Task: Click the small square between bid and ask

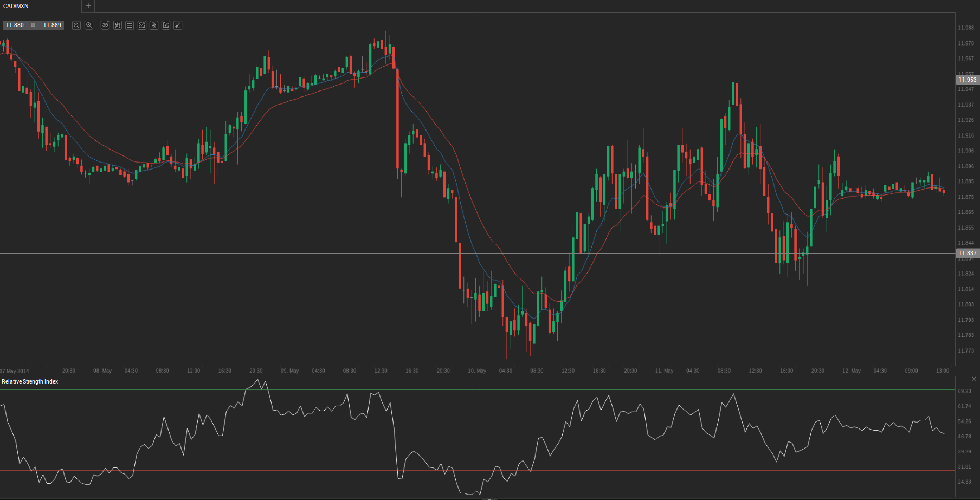Action: (x=34, y=25)
